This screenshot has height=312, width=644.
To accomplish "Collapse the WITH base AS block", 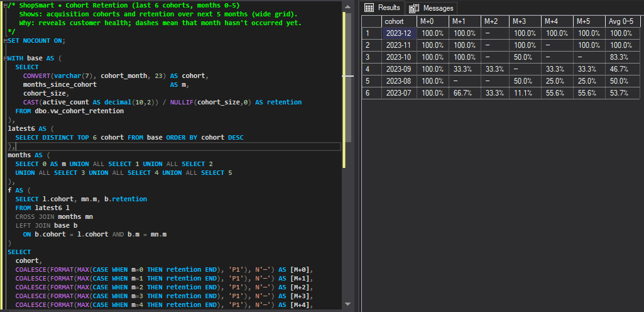I will click(4, 58).
